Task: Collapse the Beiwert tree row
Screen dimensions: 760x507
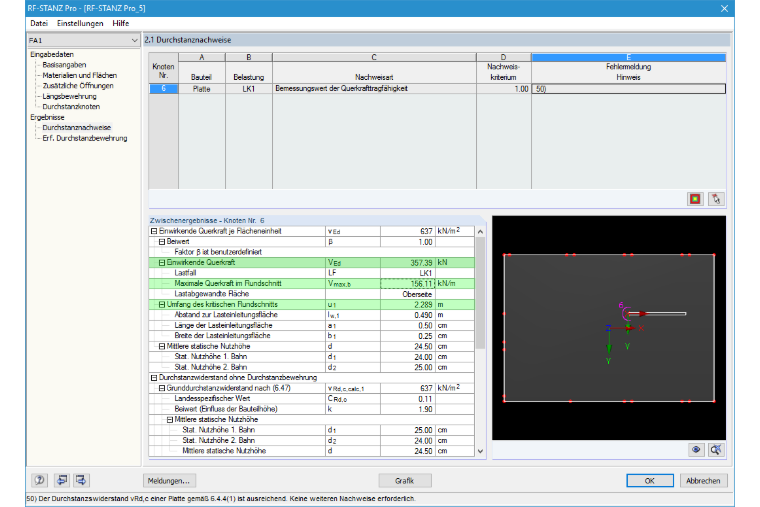Action: [162, 241]
